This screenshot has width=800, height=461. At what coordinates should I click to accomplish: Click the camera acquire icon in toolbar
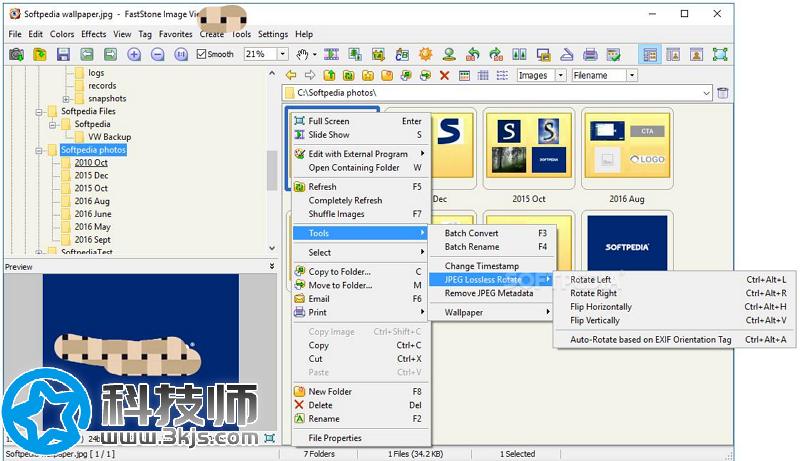click(x=16, y=54)
